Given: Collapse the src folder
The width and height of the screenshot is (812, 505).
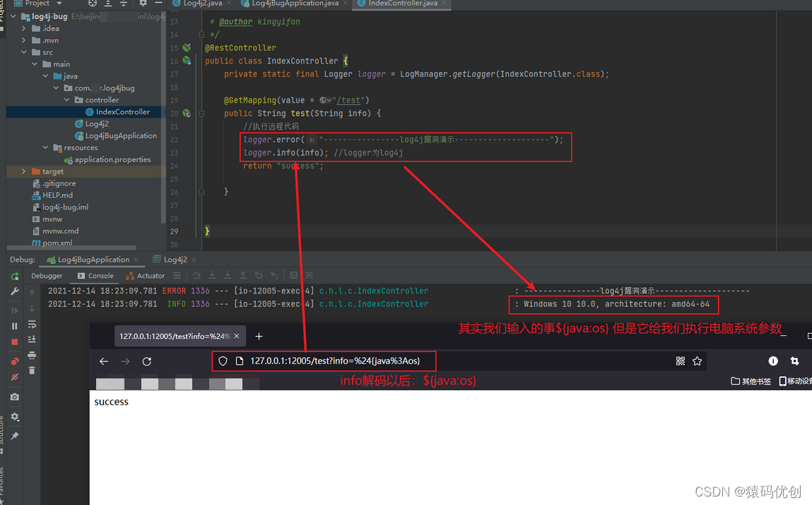Looking at the screenshot, I should [24, 52].
